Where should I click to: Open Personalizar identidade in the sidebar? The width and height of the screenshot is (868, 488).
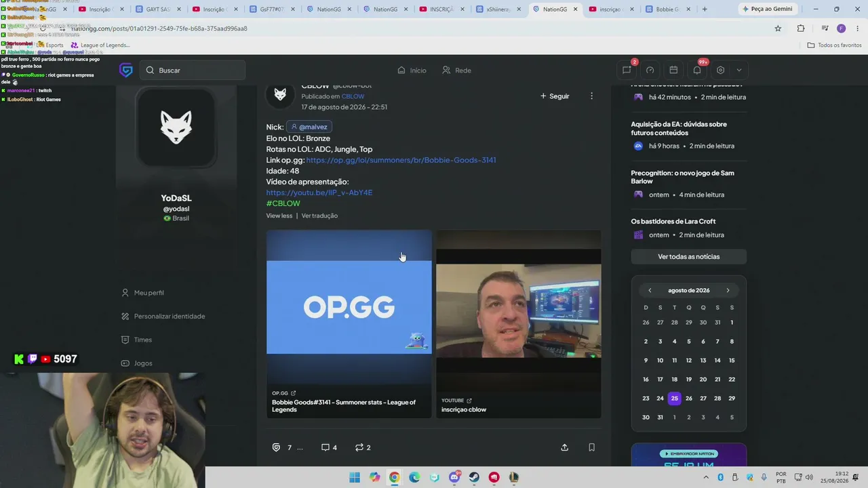163,317
